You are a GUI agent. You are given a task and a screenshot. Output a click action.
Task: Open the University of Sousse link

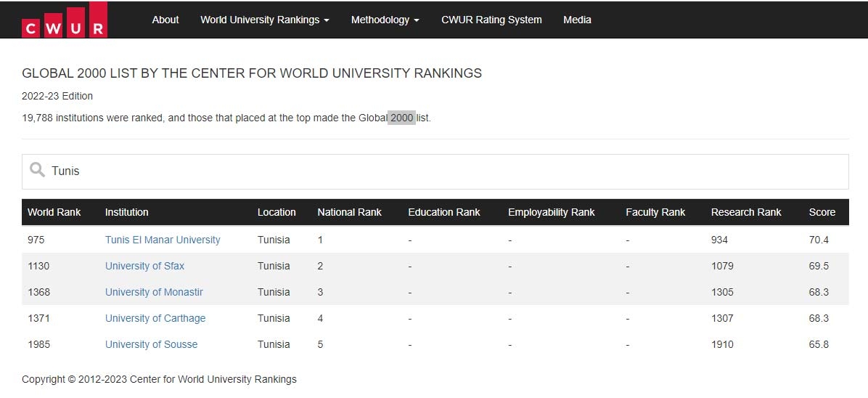(151, 344)
